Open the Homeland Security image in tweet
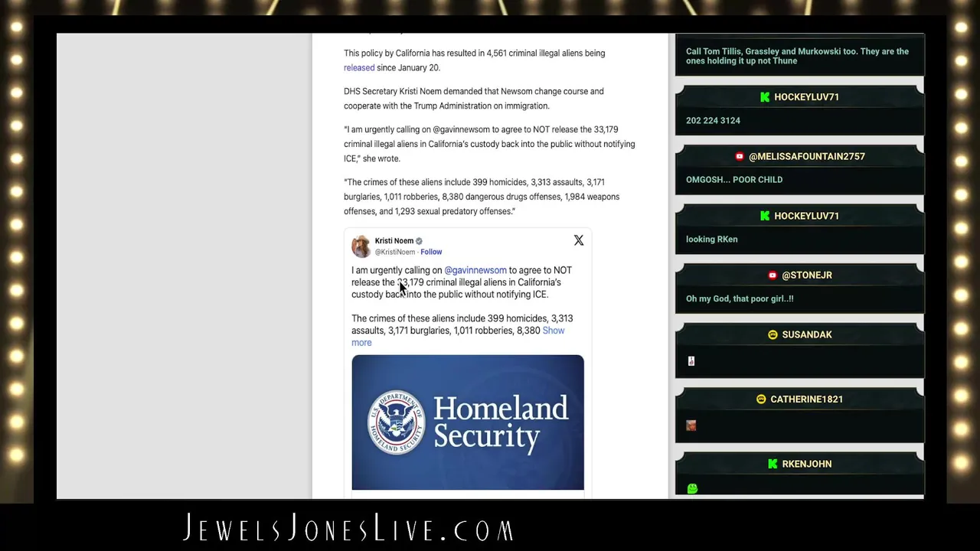 468,422
